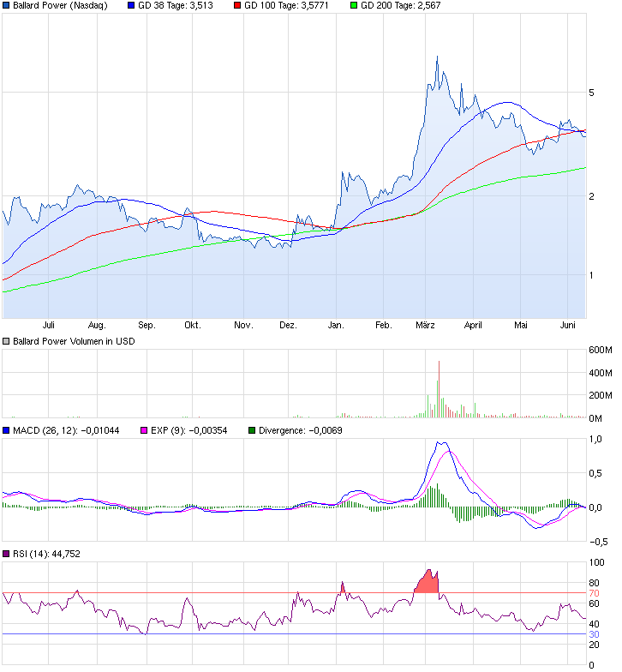
Task: Click the price axis value '2'
Action: (591, 196)
